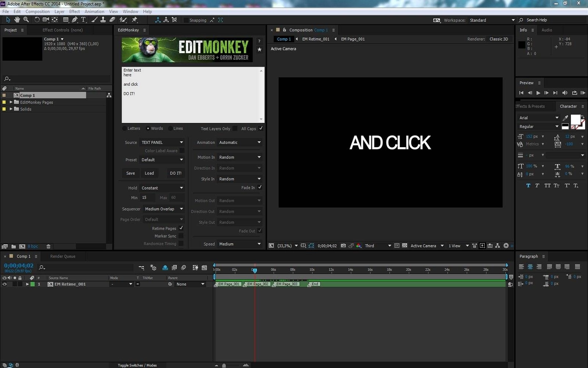
Task: Create a new folder in Project panel
Action: (14, 246)
